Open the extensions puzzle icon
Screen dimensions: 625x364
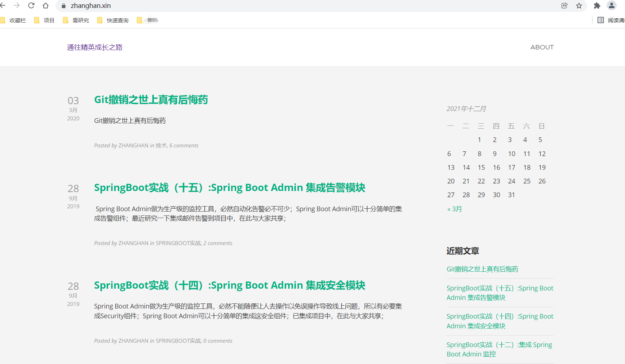(x=597, y=5)
